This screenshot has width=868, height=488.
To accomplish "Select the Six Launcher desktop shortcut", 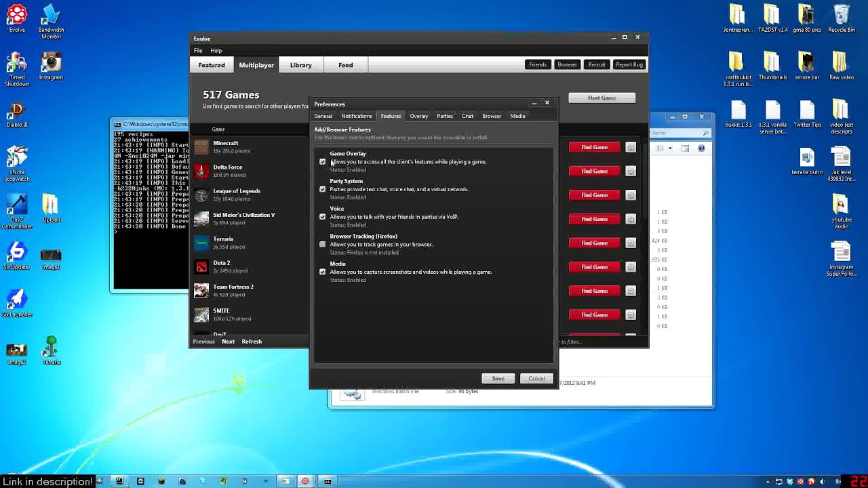I will point(17,303).
